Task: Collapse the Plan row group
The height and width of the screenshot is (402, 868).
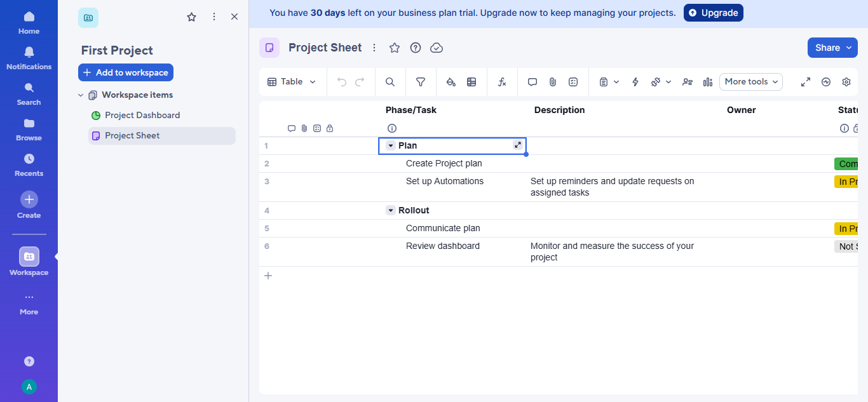Action: [391, 146]
